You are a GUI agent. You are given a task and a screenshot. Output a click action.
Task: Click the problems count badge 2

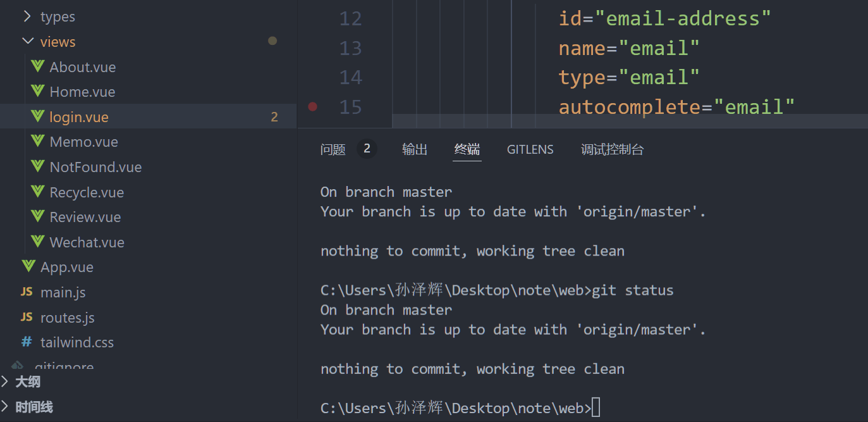[367, 149]
